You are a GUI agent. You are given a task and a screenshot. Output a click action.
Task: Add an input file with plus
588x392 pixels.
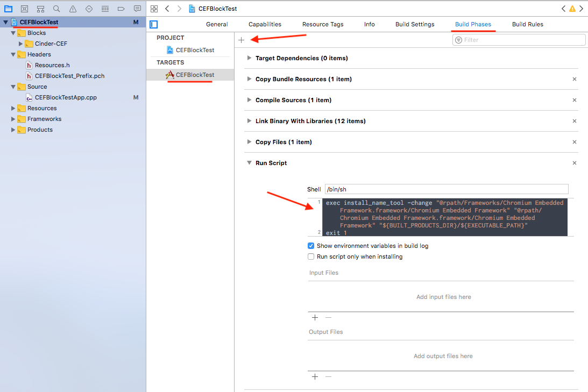[x=315, y=317]
